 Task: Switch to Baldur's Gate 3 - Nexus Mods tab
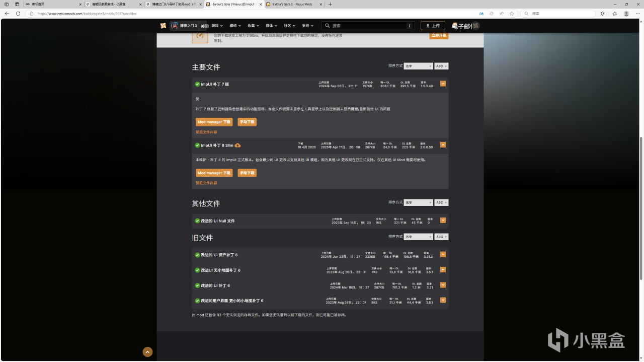(294, 4)
